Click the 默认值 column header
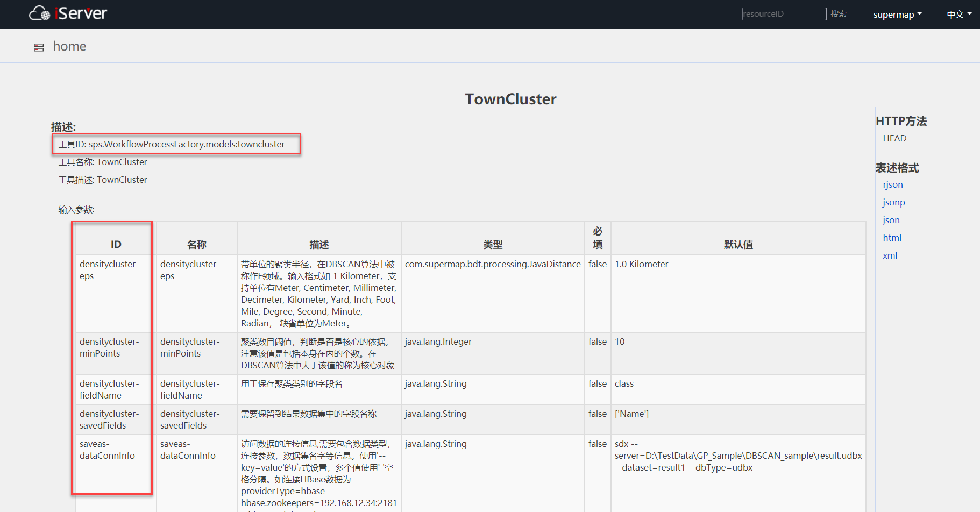 point(738,244)
